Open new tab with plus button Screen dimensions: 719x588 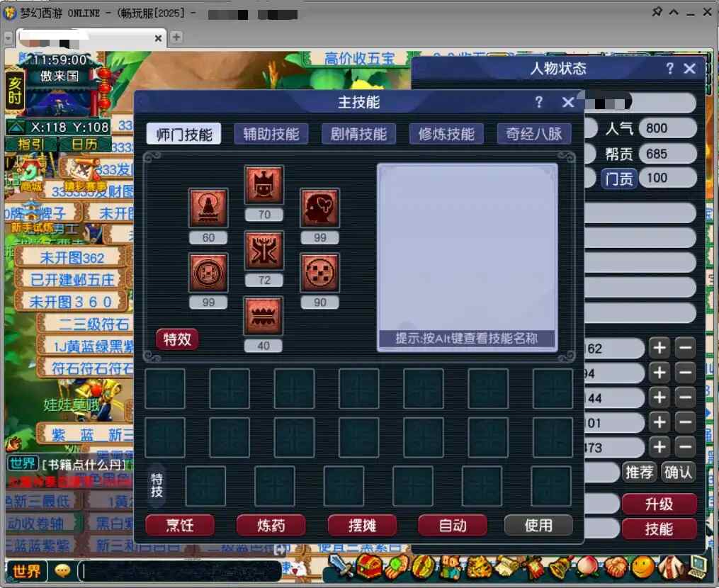[x=176, y=37]
